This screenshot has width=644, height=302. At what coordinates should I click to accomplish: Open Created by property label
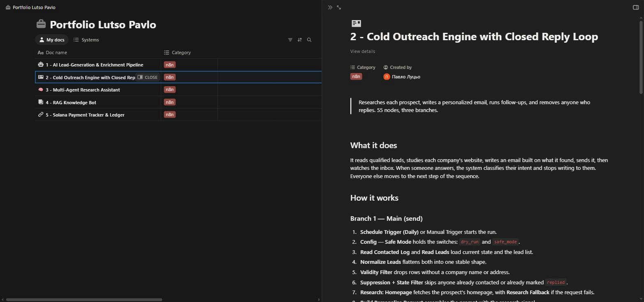tap(398, 67)
